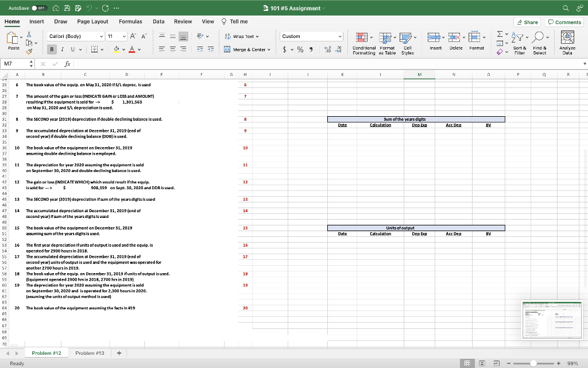Switch to the Formulas ribbon tab
The height and width of the screenshot is (368, 588).
(x=130, y=21)
